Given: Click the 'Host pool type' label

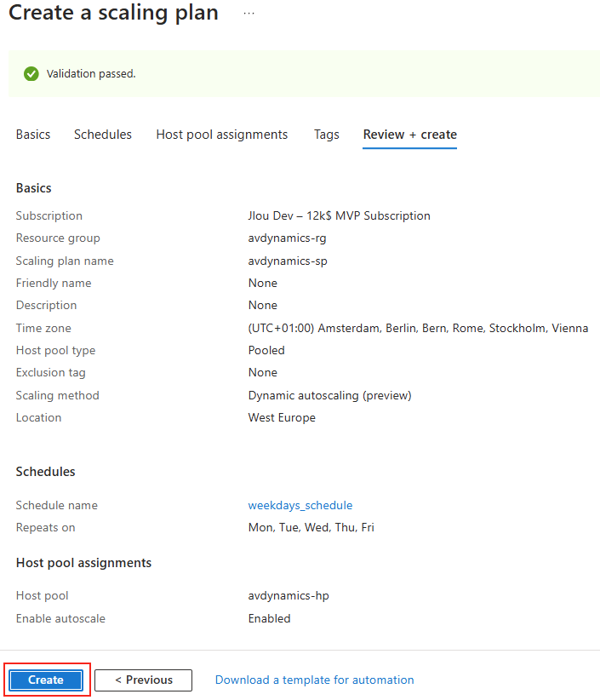Looking at the screenshot, I should click(x=56, y=351).
